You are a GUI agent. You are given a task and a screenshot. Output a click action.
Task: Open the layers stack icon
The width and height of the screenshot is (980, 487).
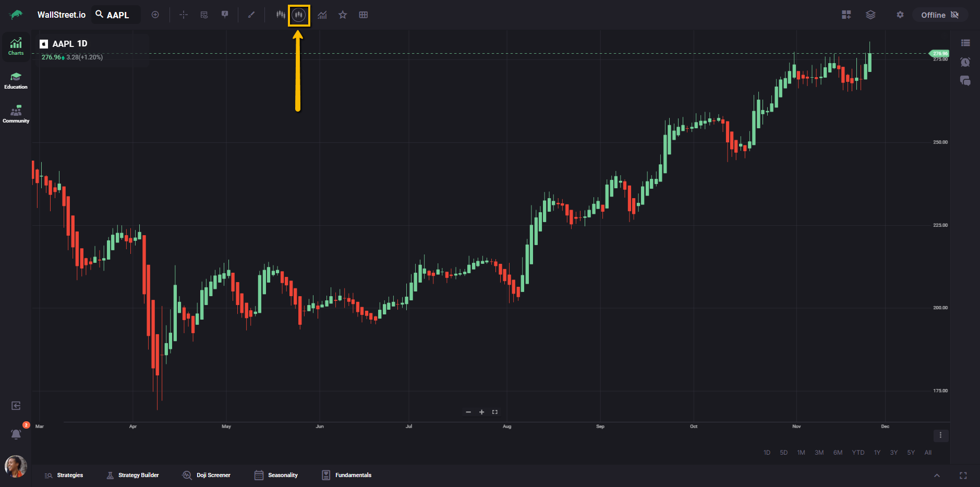point(870,15)
